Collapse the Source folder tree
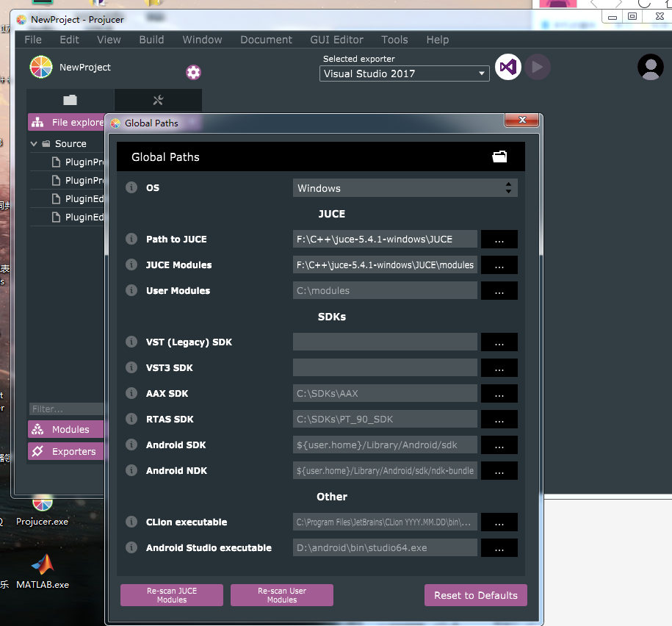 pyautogui.click(x=34, y=143)
